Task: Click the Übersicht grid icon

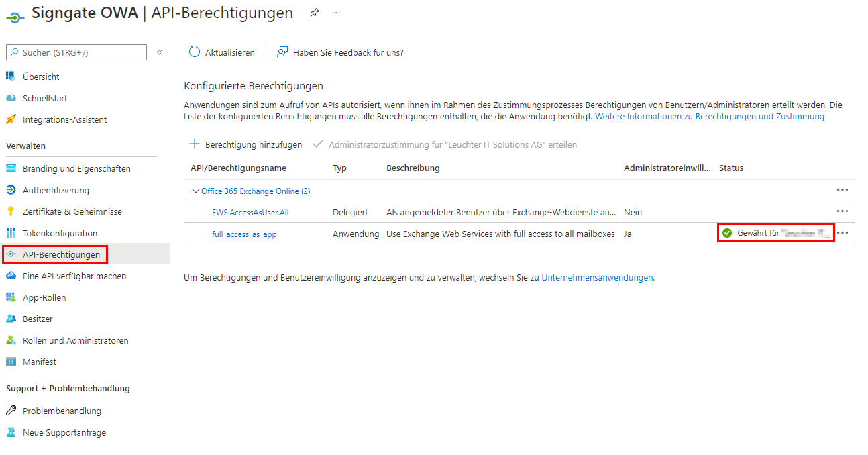Action: (11, 77)
